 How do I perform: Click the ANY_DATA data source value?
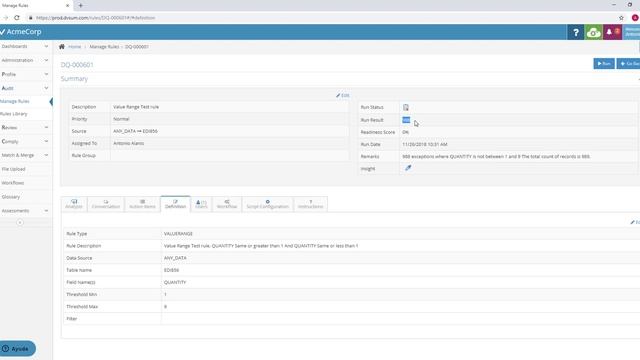(175, 258)
